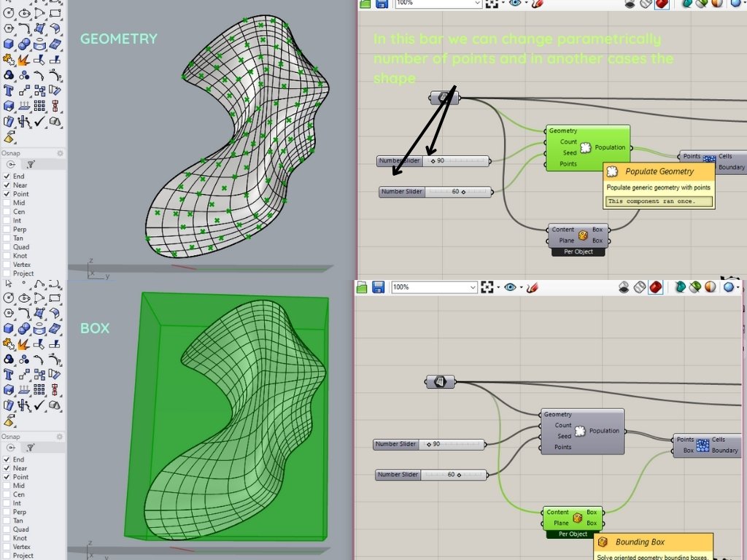Click the Text tool in the lower Rhino toolbar

pos(9,374)
